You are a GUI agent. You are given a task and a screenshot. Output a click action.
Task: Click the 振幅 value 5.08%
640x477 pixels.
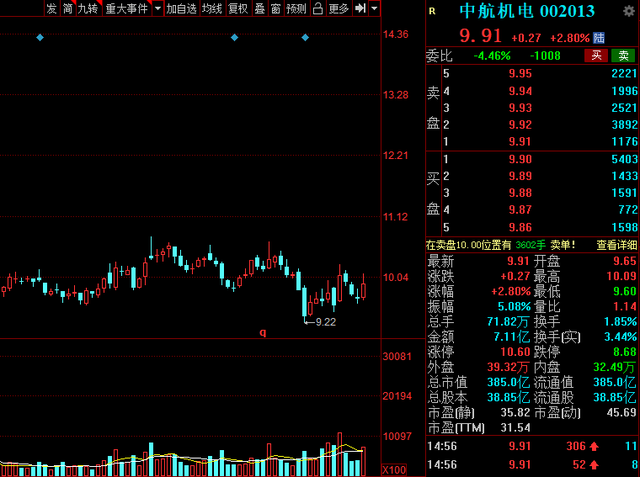[514, 306]
